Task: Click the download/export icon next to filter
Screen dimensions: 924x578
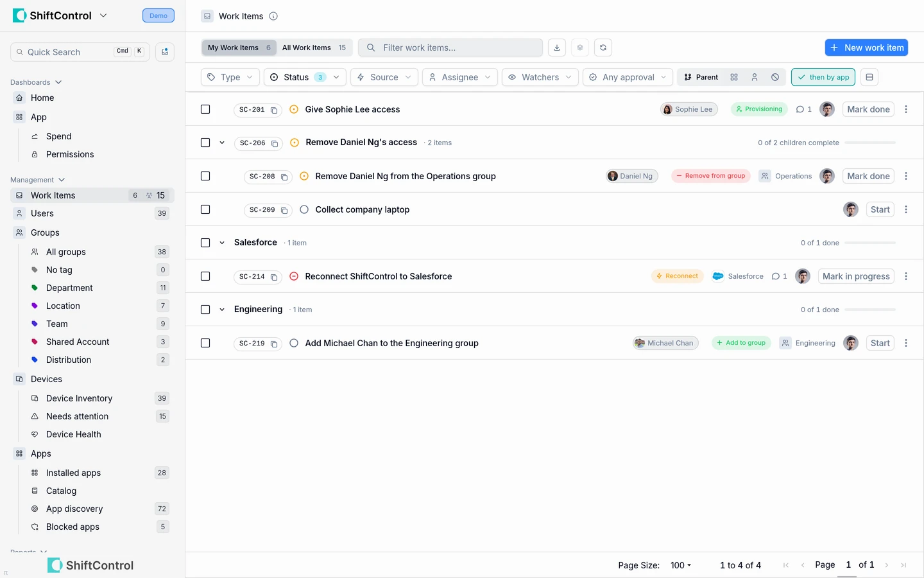Action: coord(557,48)
